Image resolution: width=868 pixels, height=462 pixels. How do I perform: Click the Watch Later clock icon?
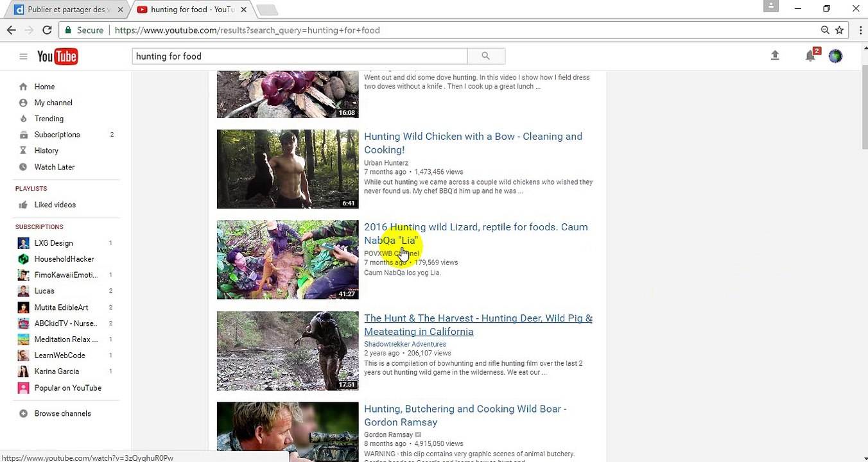coord(23,167)
